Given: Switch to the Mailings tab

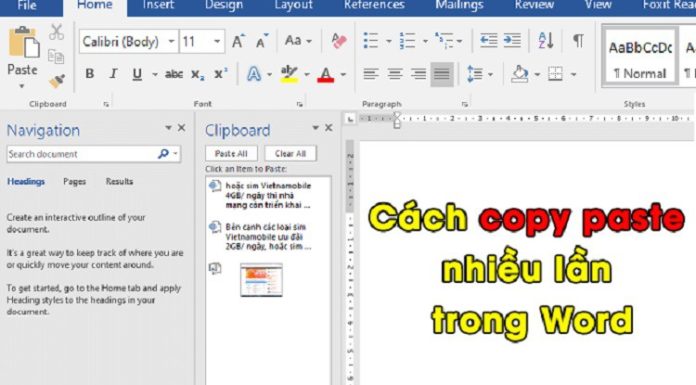Looking at the screenshot, I should pos(459,6).
